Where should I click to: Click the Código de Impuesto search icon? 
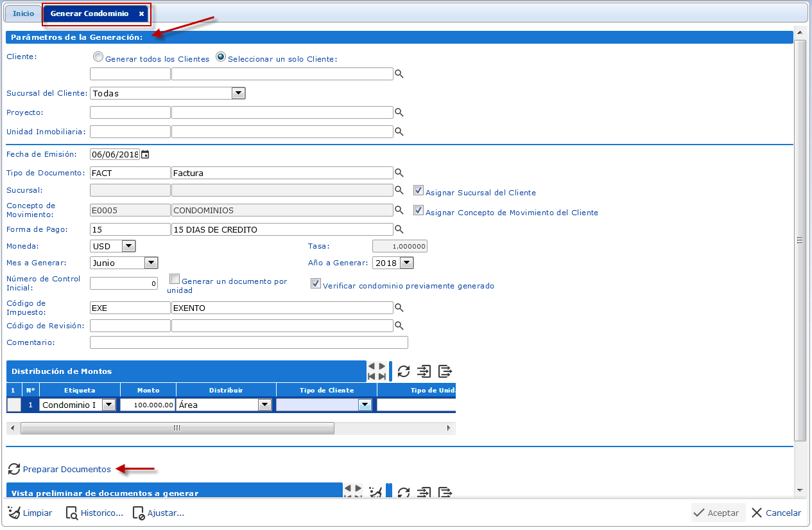(x=399, y=308)
